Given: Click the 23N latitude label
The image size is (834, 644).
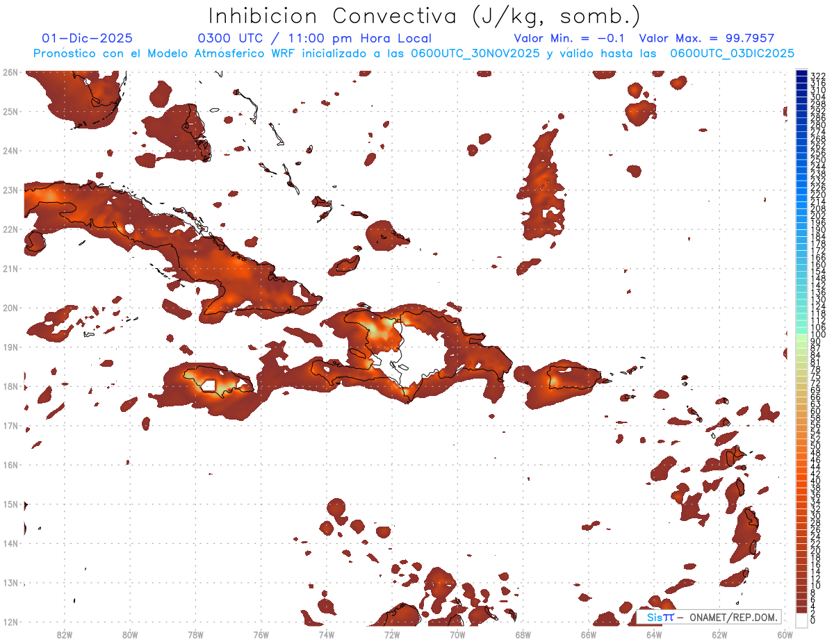Looking at the screenshot, I should [x=10, y=190].
